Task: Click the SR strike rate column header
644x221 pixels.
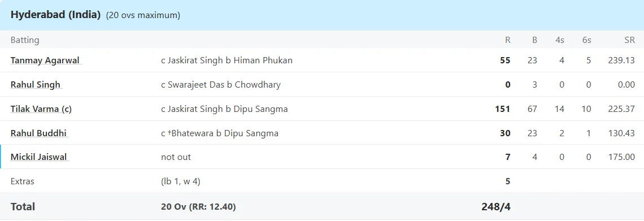Action: 630,40
